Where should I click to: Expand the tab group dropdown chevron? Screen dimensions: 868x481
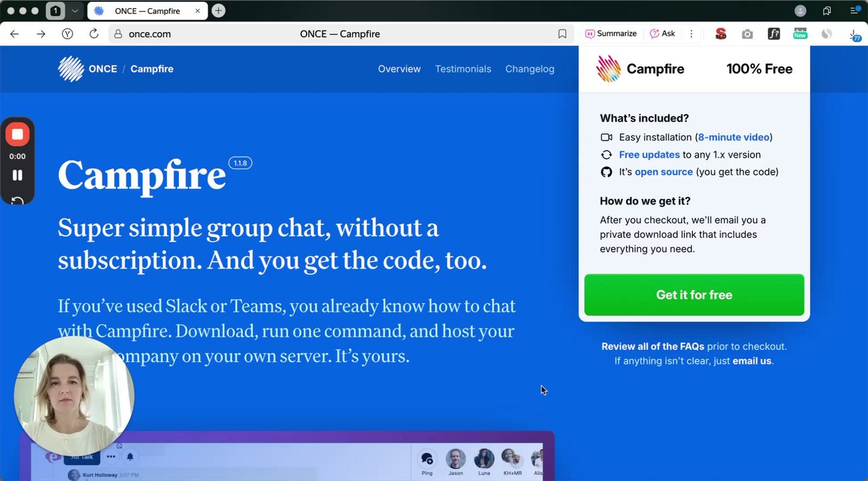[74, 11]
